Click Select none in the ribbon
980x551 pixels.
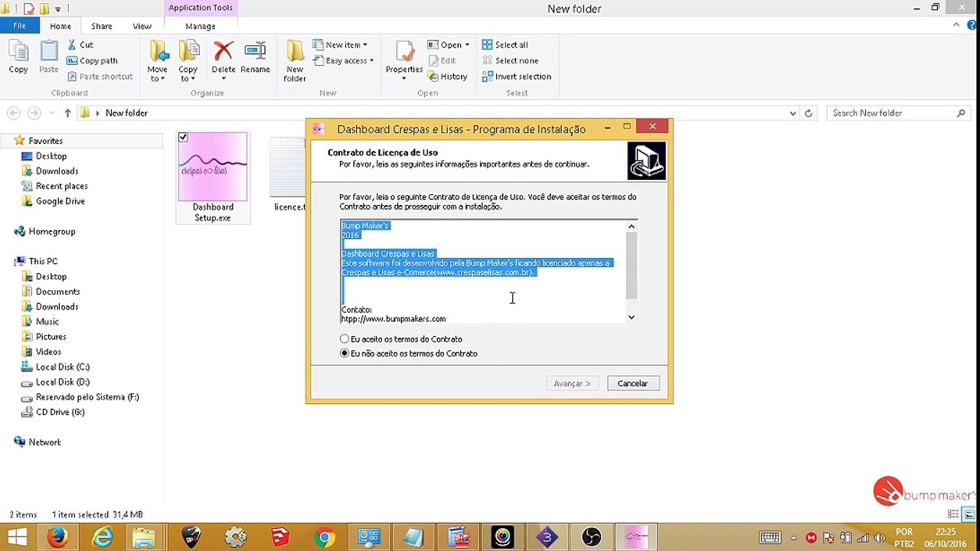[510, 60]
